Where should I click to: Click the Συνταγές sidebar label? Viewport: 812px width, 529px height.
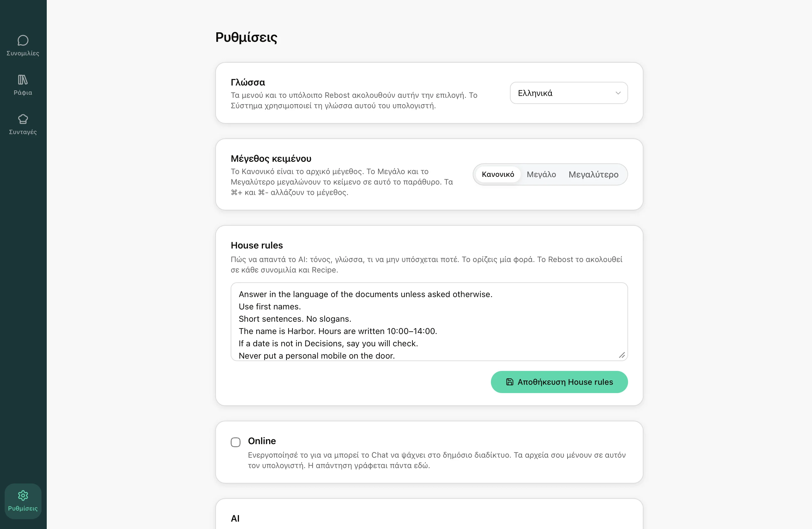pos(23,132)
